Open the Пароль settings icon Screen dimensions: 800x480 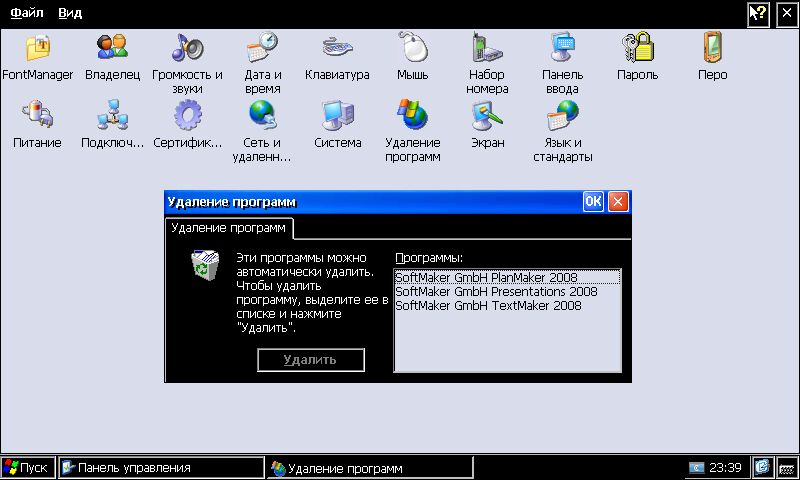click(x=638, y=57)
